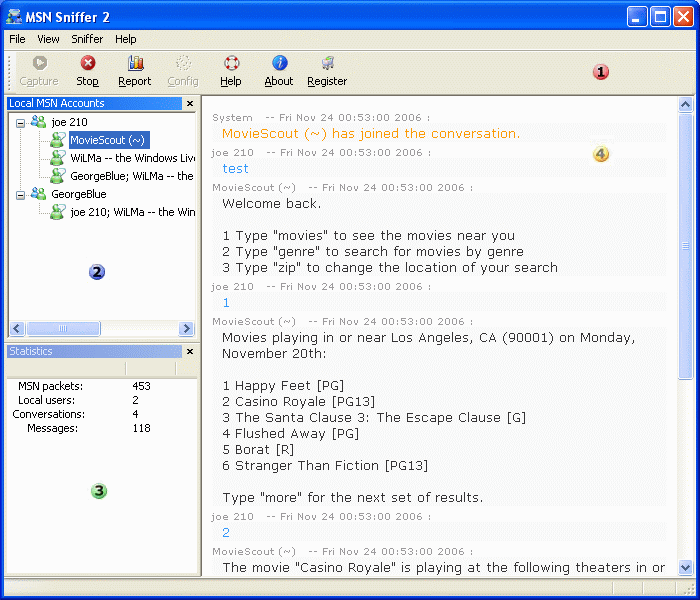Click the Messages value 118
Viewport: 700px width, 600px height.
(x=142, y=429)
